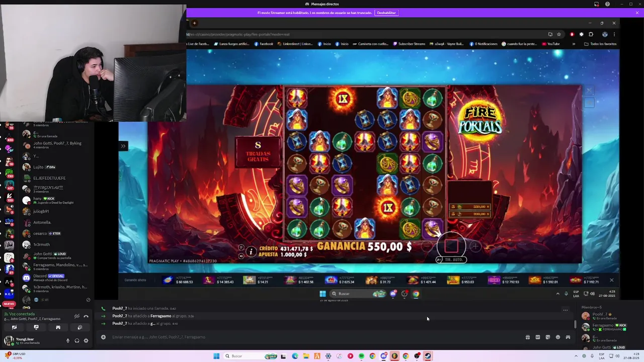Open the Subscriber Streams bookmark
The height and width of the screenshot is (362, 644).
(x=409, y=44)
